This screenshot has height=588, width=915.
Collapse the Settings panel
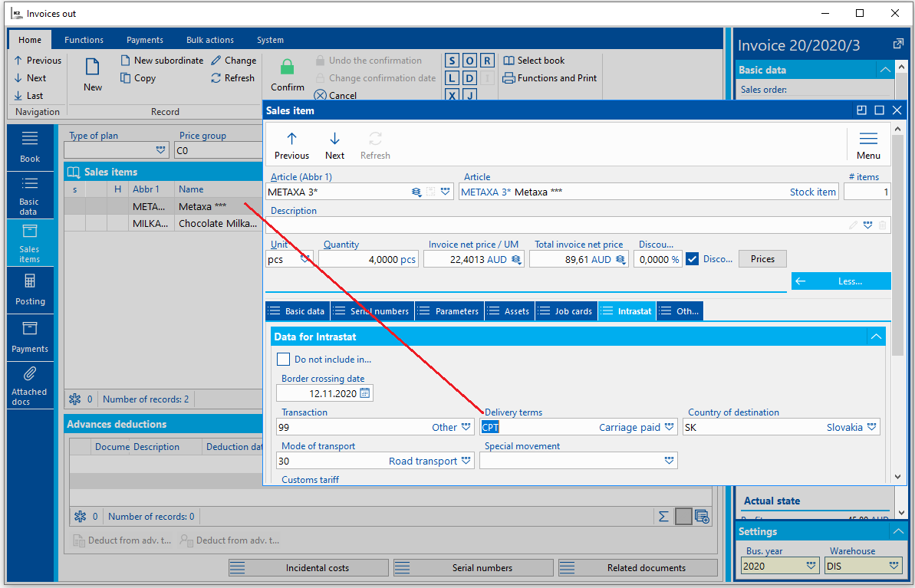[x=898, y=531]
